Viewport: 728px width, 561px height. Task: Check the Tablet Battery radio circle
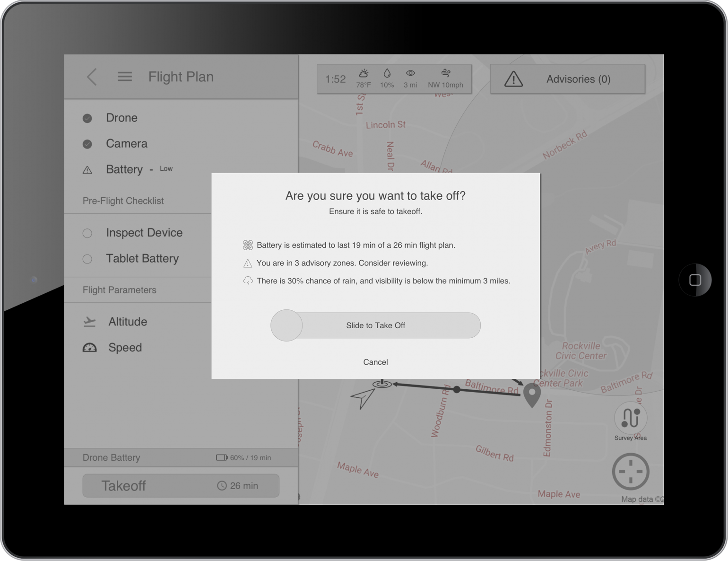87,259
